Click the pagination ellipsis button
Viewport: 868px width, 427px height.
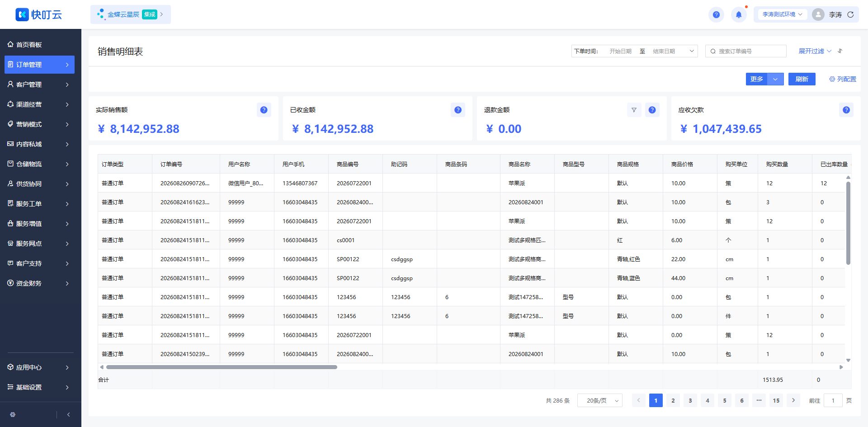pyautogui.click(x=759, y=400)
